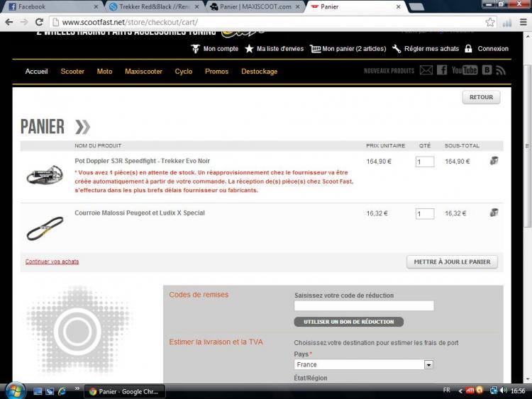Open Courroie Malossi Peugeot et Ludix X Special

(x=140, y=213)
